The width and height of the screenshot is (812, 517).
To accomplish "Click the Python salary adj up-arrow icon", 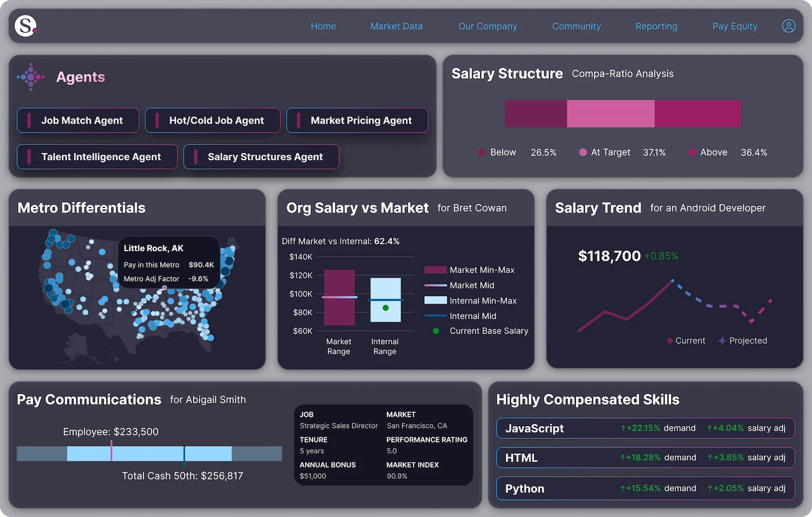I will coord(710,488).
